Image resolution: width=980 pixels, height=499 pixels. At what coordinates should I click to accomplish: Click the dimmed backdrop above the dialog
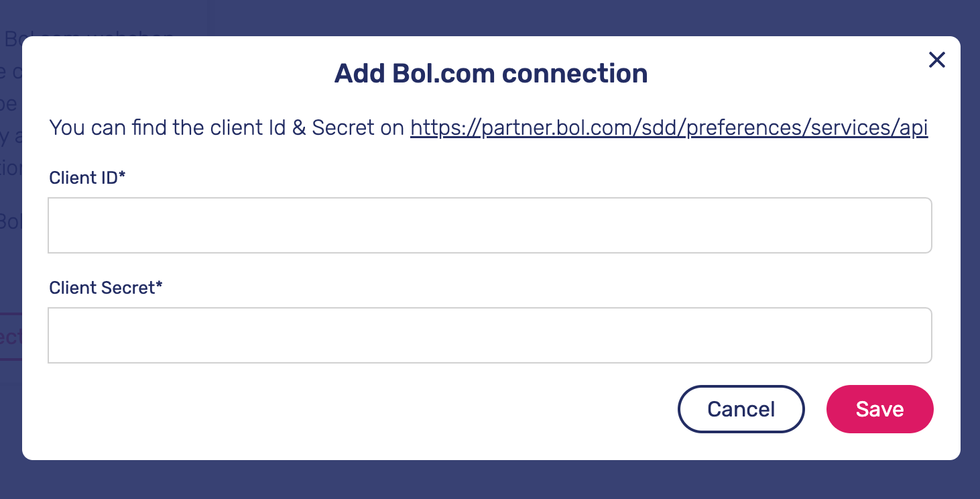pyautogui.click(x=489, y=17)
